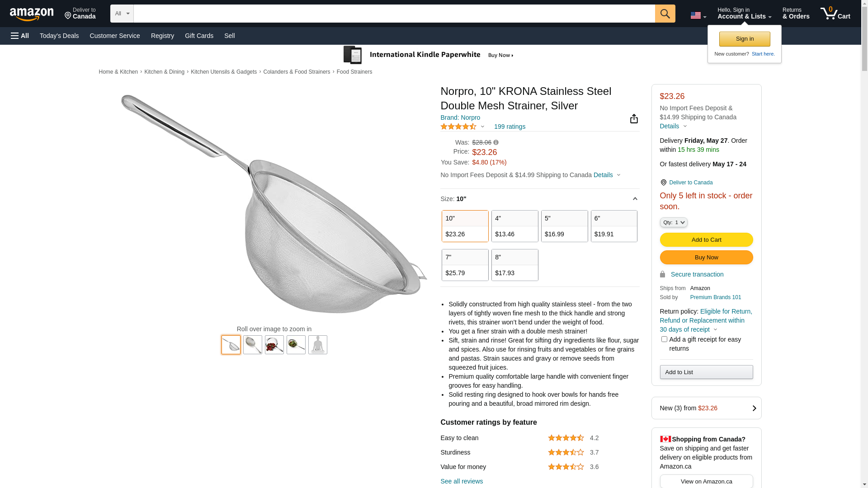
Task: Open Today's Deals in navigation bar
Action: point(59,36)
